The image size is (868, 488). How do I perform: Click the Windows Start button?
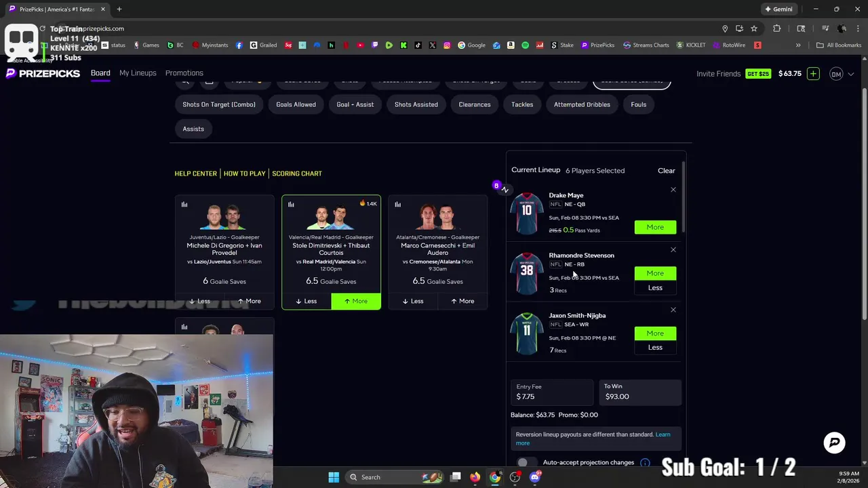tap(334, 477)
